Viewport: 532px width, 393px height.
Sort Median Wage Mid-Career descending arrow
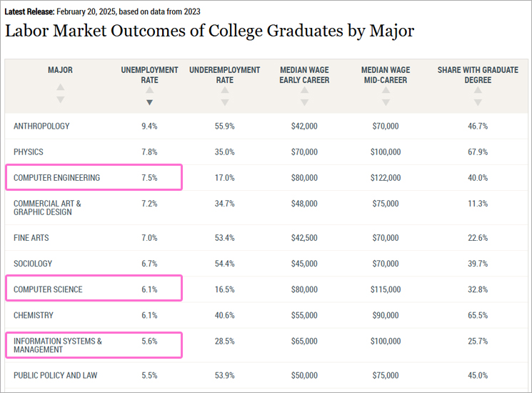386,102
